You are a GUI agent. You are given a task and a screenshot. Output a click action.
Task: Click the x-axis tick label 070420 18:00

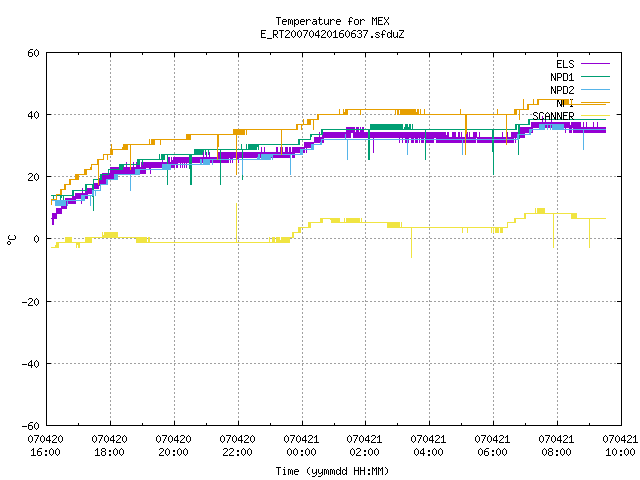(x=109, y=446)
